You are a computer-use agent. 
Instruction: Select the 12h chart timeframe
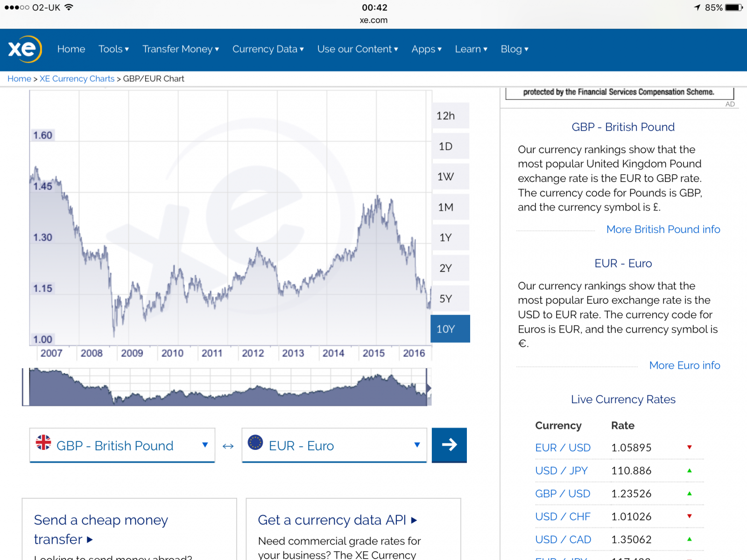pos(450,116)
